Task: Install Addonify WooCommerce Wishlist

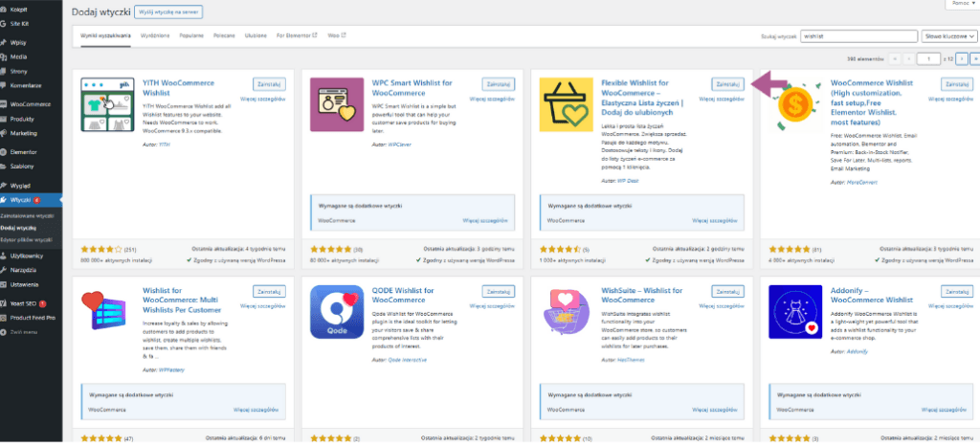Action: click(x=957, y=292)
